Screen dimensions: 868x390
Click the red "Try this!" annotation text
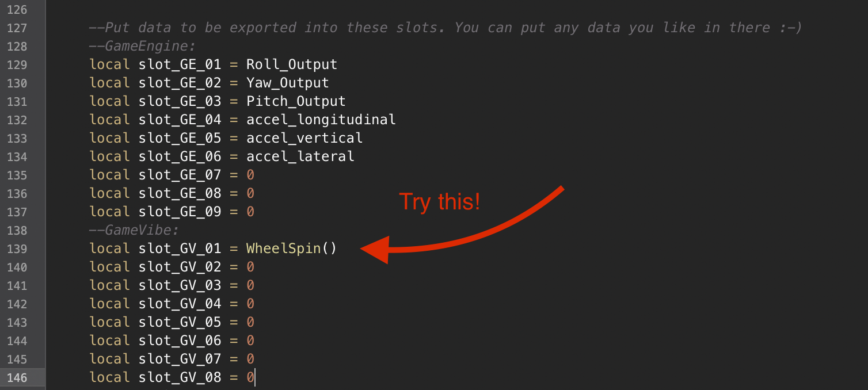pos(439,202)
